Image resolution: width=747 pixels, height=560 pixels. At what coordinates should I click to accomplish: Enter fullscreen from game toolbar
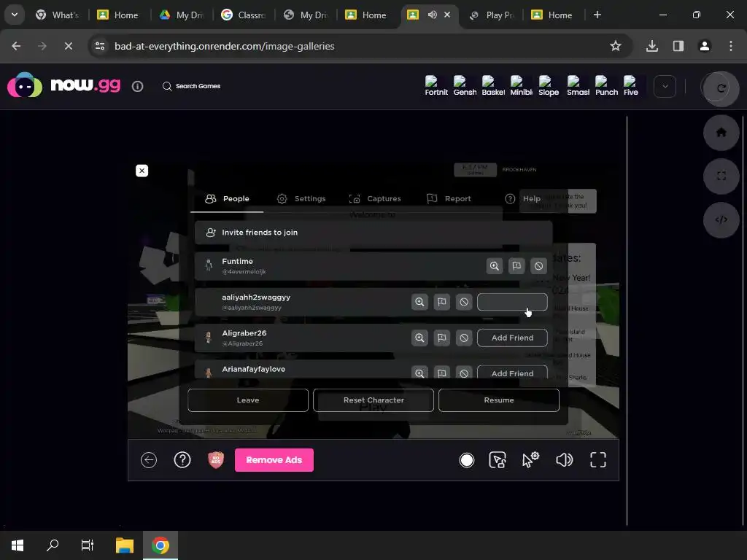click(598, 460)
